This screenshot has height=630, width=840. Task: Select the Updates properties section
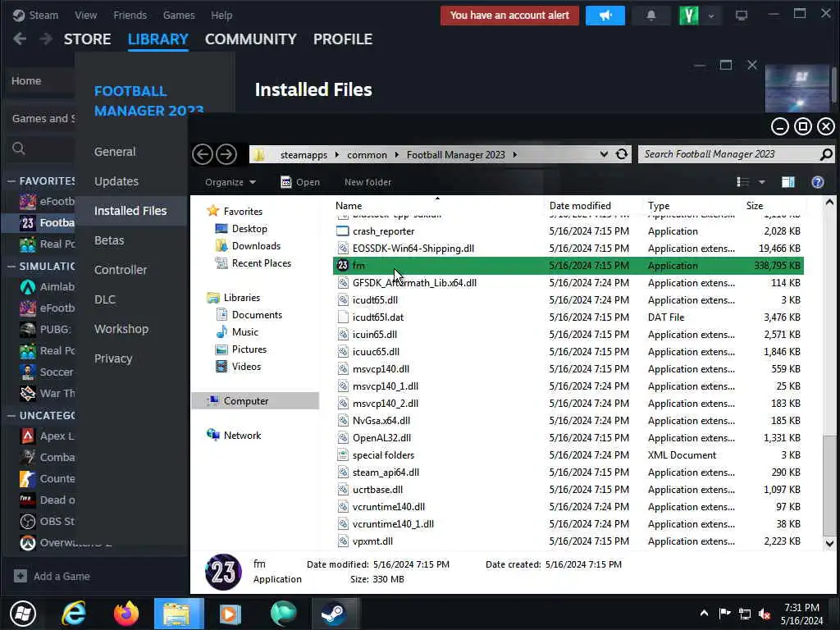coord(116,181)
